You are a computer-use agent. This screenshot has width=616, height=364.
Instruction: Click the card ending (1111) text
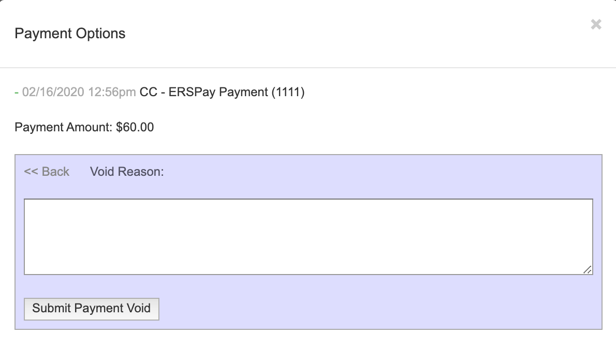[288, 93]
